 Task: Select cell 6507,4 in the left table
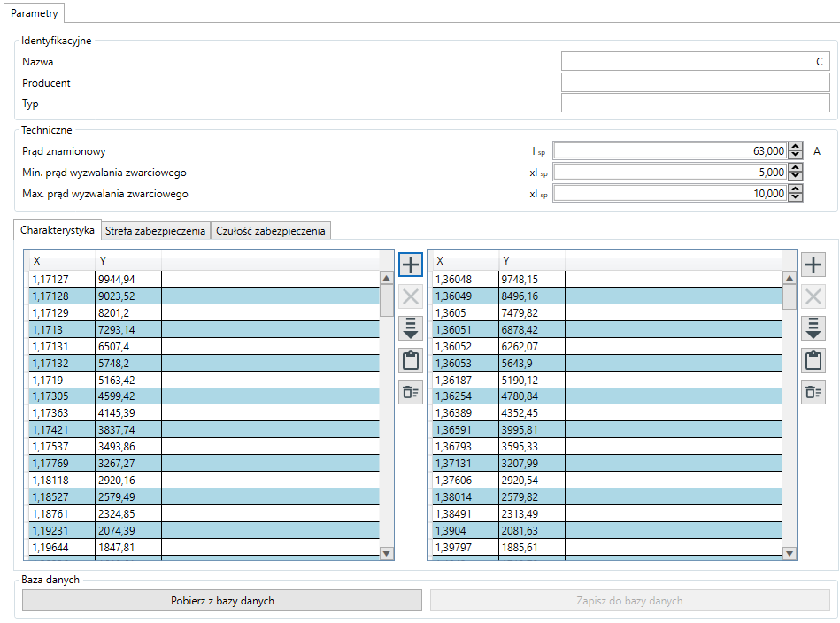pos(128,347)
